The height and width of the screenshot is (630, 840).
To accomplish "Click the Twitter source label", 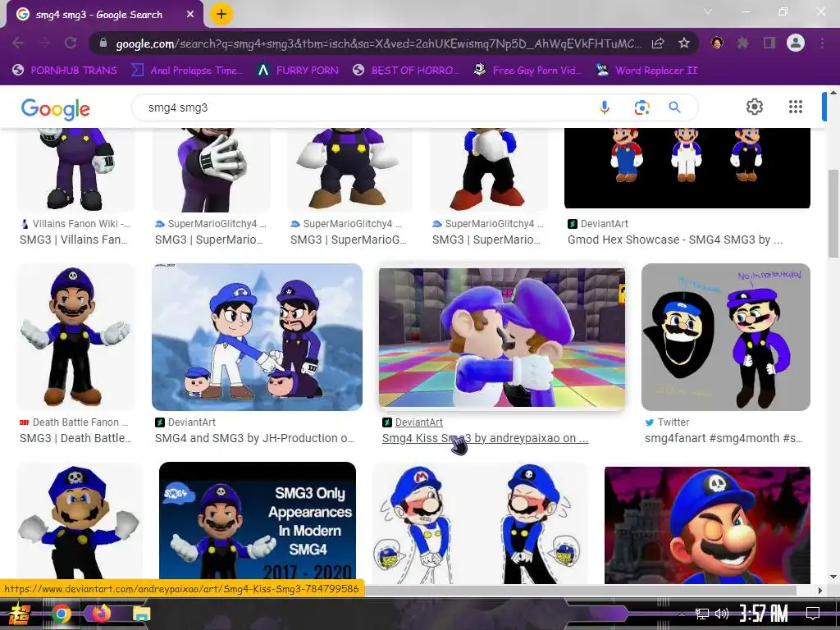I will tap(673, 422).
